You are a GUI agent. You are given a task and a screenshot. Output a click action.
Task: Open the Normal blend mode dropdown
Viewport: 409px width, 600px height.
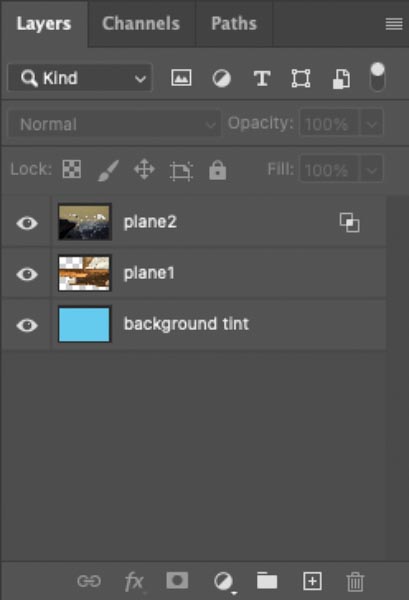point(114,124)
